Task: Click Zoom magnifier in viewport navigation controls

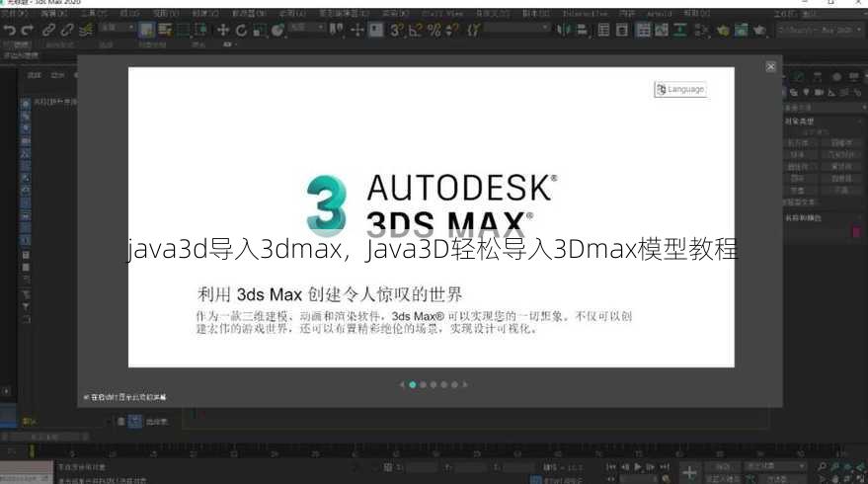Action: [822, 467]
